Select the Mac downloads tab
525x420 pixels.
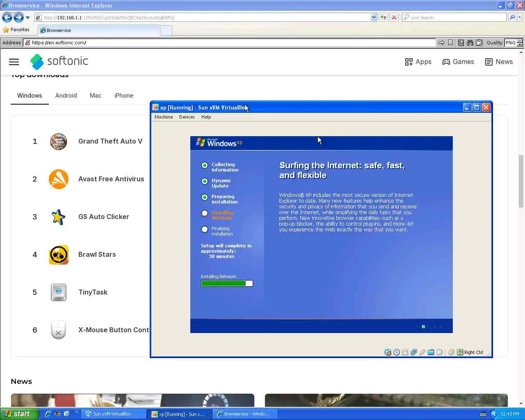(96, 96)
